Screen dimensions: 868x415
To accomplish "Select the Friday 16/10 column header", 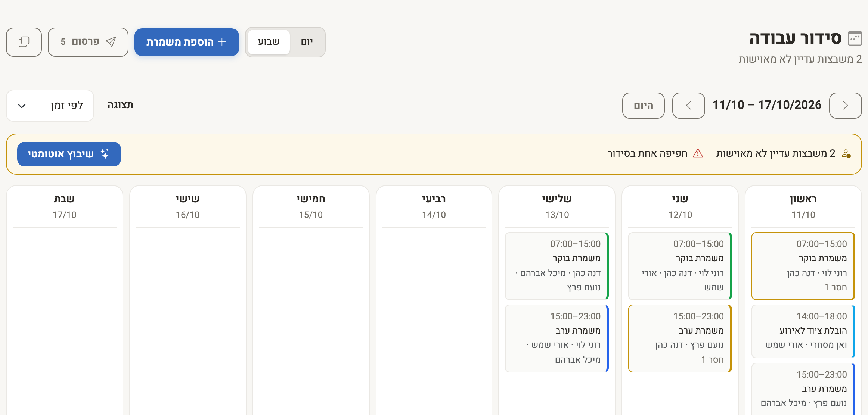I will pos(187,206).
